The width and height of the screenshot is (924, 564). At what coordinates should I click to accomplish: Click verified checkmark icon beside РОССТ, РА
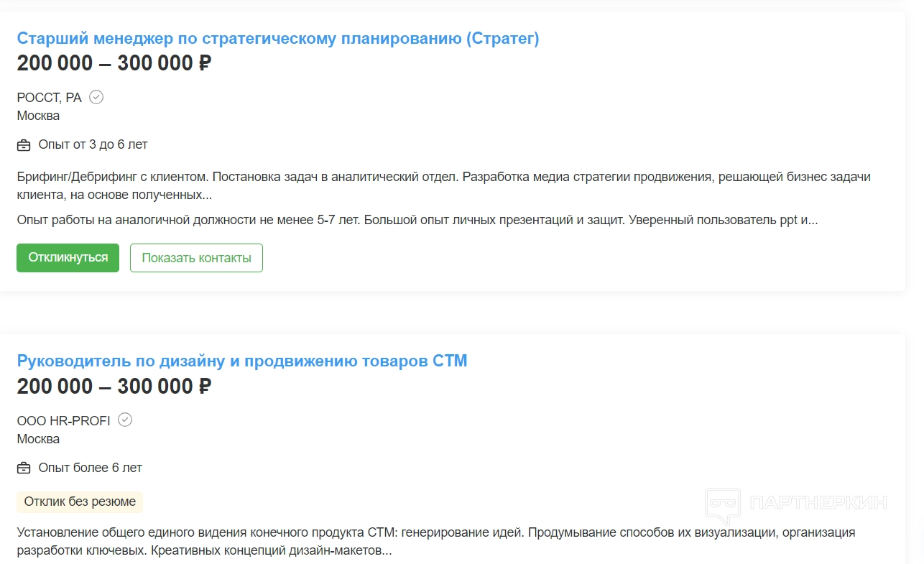[96, 97]
